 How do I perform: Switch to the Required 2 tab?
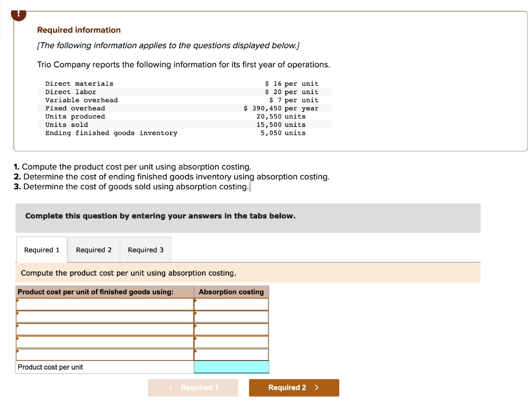tap(94, 250)
